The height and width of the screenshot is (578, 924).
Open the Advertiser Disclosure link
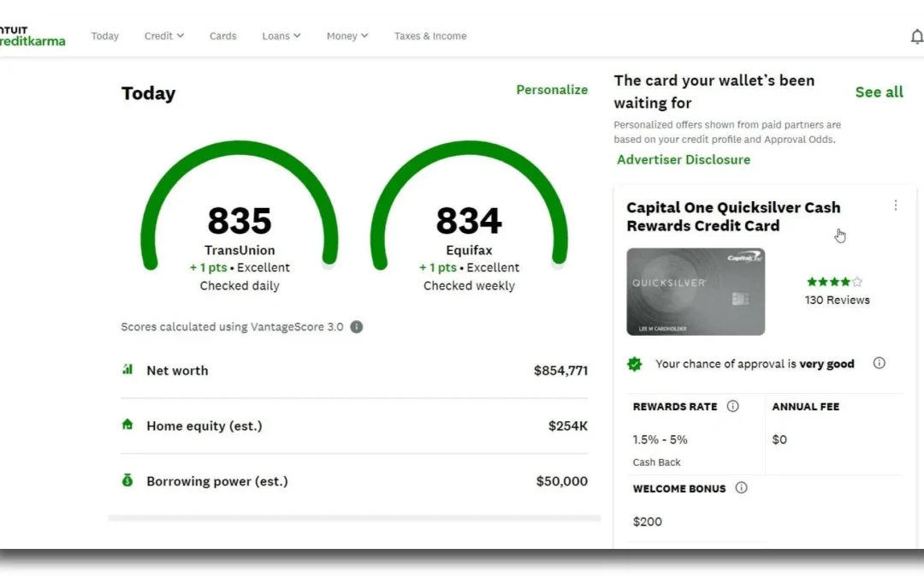684,160
